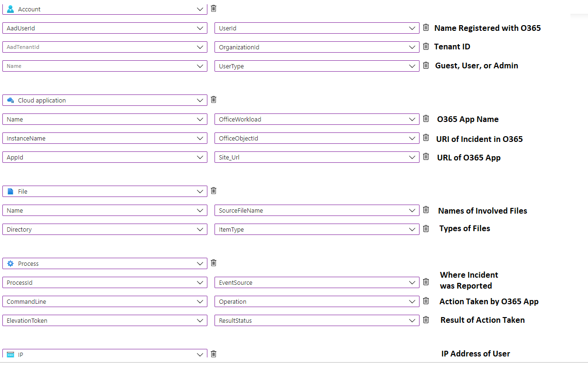This screenshot has height=365, width=588.
Task: Delete the OfficeWorkload mapping with its trash icon
Action: (426, 119)
